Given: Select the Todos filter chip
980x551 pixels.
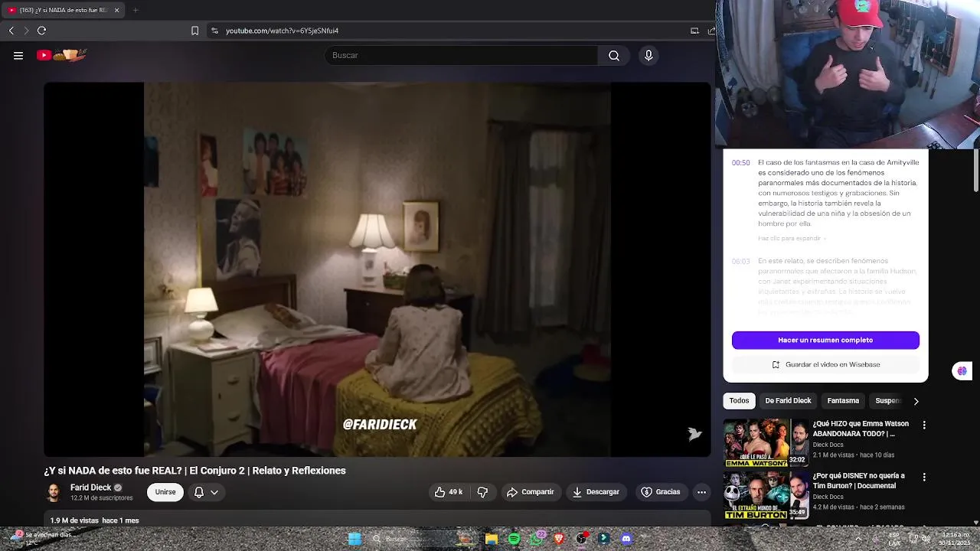Looking at the screenshot, I should point(739,400).
